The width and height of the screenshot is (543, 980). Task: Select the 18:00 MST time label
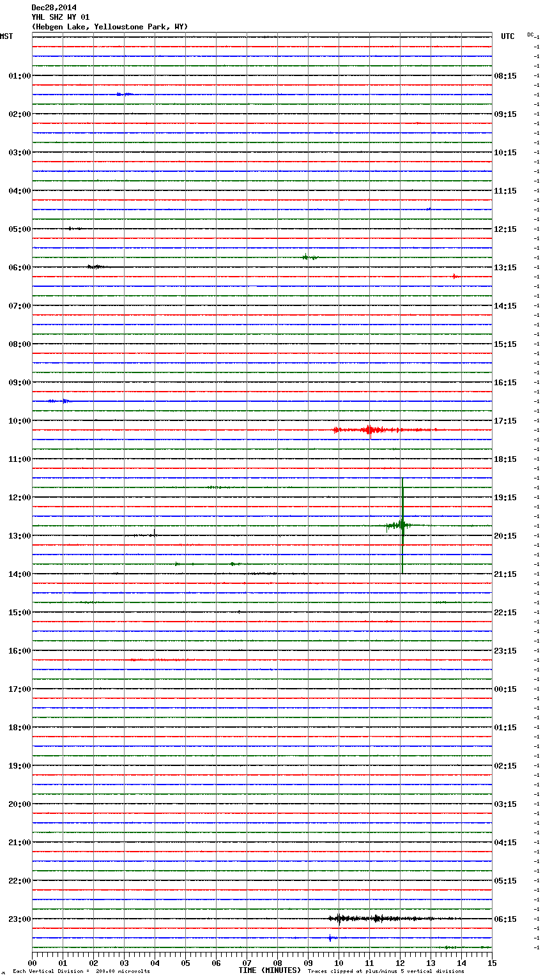19,728
